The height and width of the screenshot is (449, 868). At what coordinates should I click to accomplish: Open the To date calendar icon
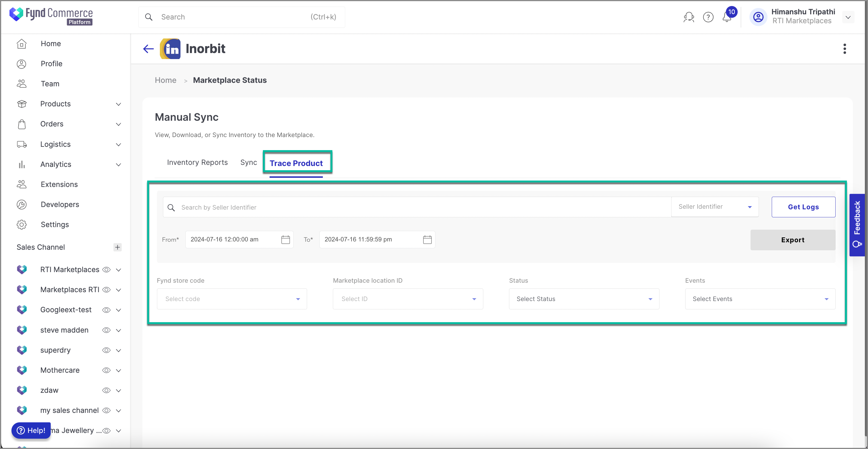coord(427,240)
